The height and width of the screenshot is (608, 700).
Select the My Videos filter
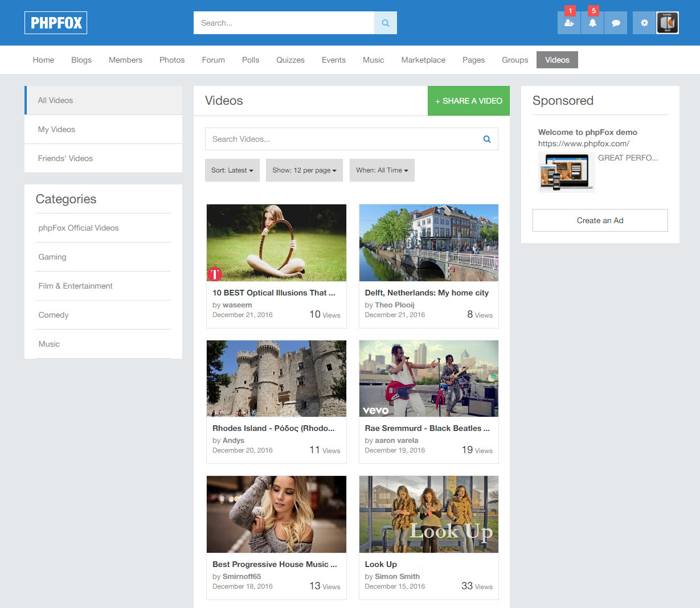point(56,129)
